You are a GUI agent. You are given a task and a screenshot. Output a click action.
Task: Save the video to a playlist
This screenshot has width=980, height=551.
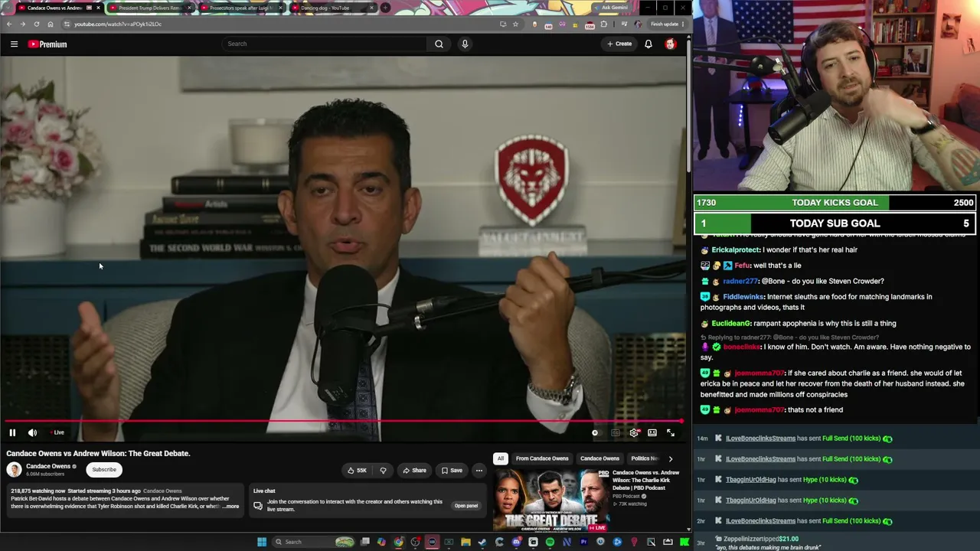pos(452,470)
